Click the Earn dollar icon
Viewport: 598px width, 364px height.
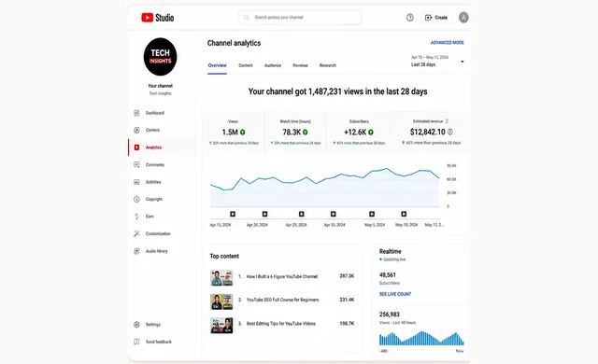[x=136, y=217]
